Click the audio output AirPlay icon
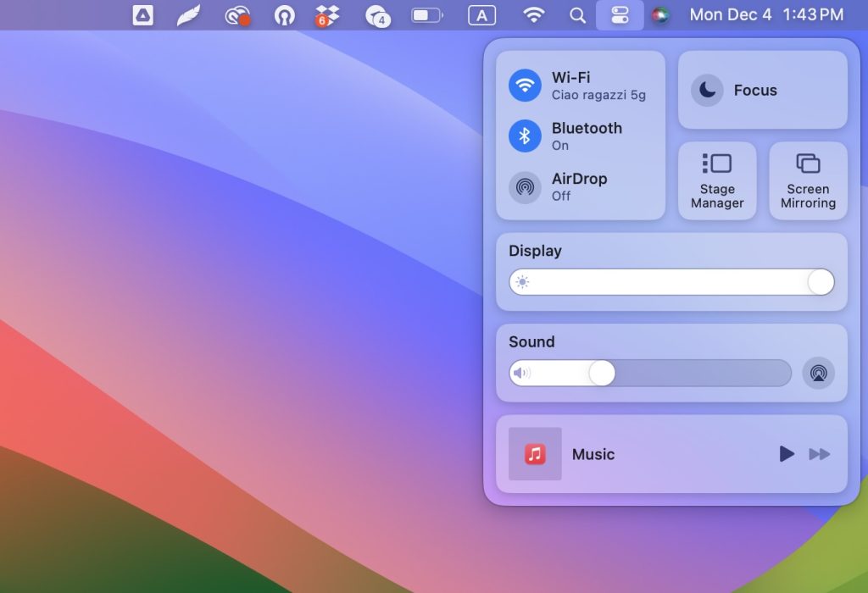The height and width of the screenshot is (593, 868). [x=818, y=373]
